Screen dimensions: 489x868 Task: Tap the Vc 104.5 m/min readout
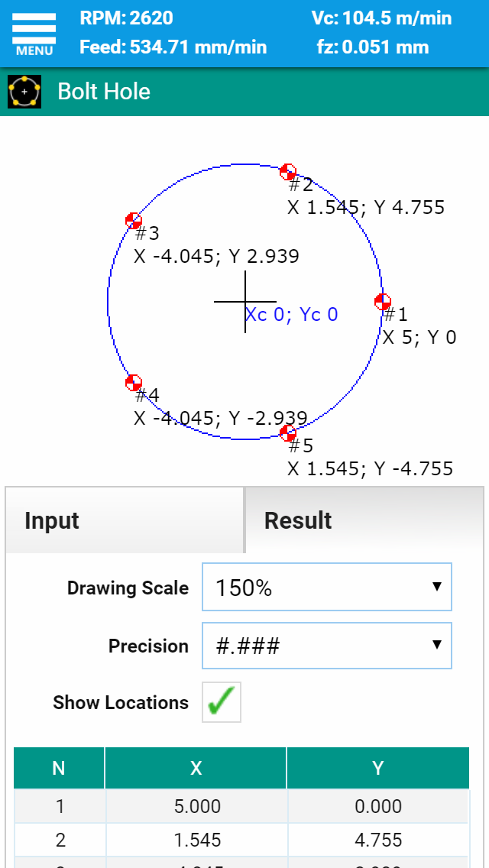point(381,18)
